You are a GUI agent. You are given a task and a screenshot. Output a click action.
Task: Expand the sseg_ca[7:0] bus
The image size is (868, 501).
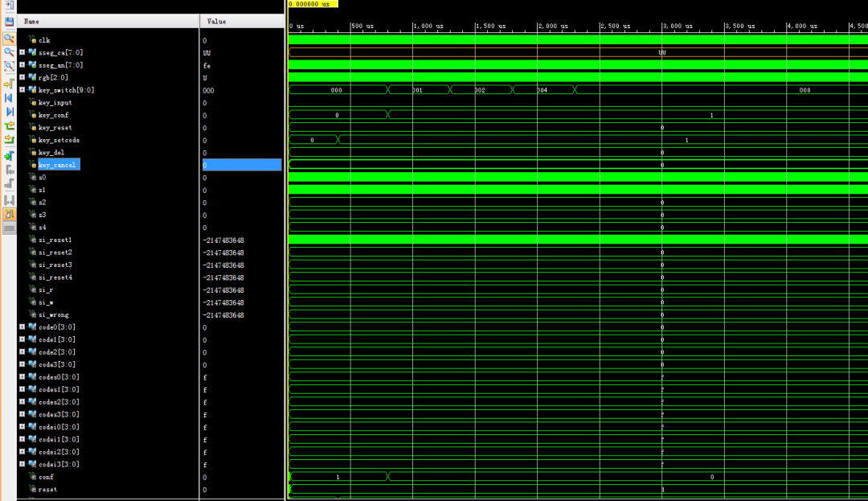click(x=23, y=52)
